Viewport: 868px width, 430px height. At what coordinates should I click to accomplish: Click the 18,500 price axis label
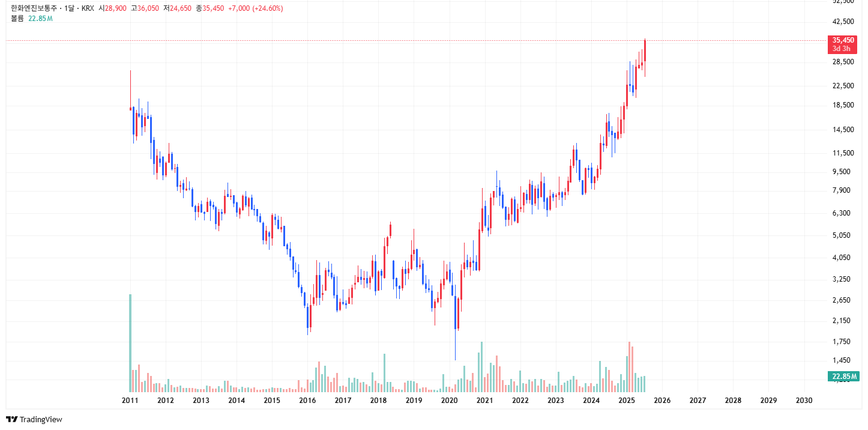click(x=843, y=106)
